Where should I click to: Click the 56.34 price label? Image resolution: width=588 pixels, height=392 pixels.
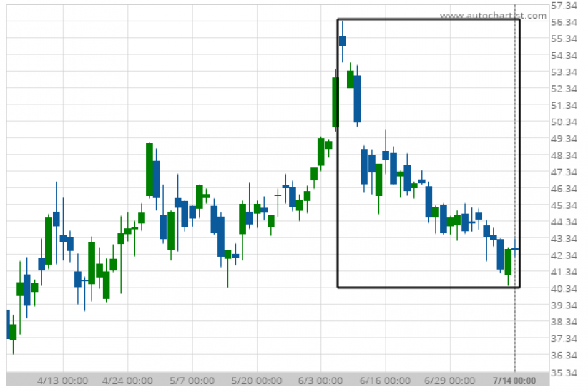tap(564, 22)
